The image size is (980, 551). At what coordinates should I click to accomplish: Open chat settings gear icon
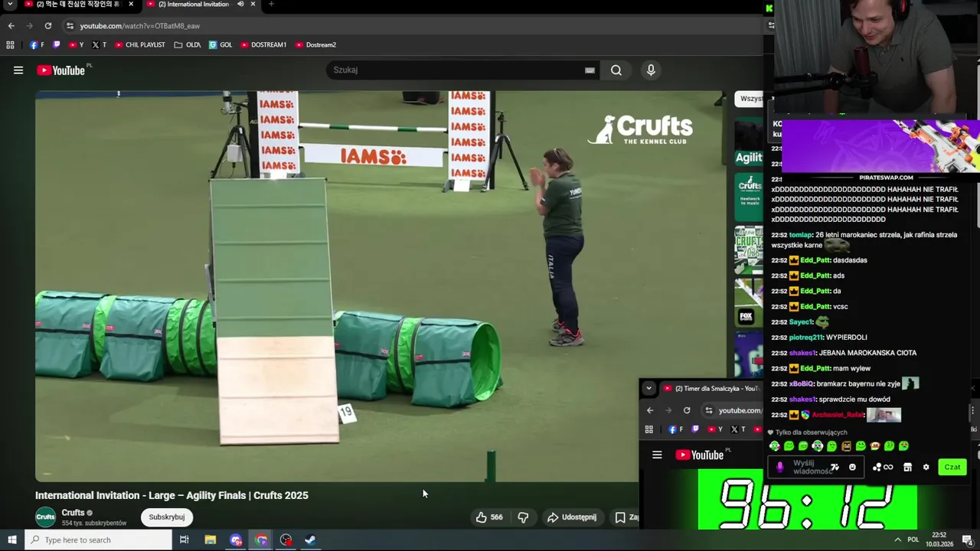pyautogui.click(x=926, y=468)
